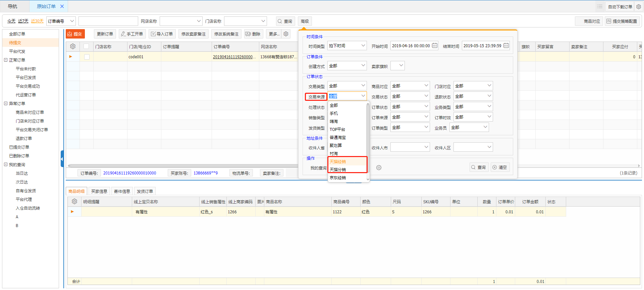Switch to the 买家信息 tab
Screen dimensions: 644x290
pos(99,191)
